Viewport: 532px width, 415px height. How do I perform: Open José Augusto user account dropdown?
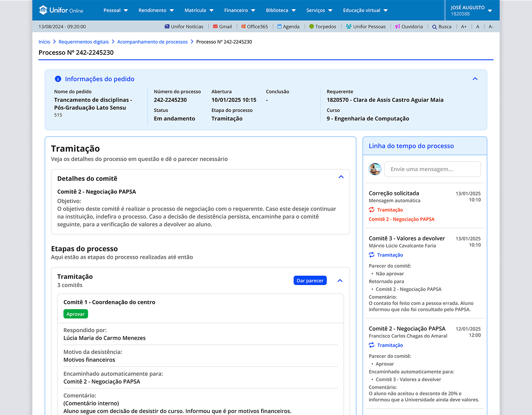coord(472,11)
